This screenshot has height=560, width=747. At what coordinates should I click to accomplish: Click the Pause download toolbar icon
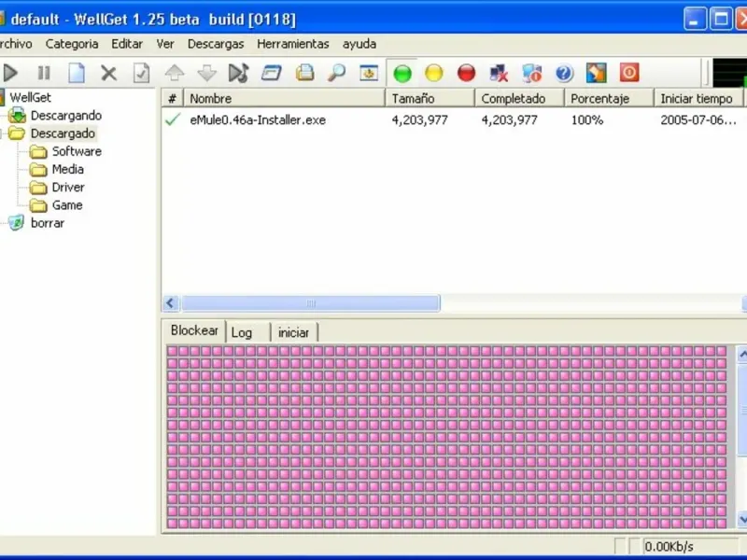point(44,74)
